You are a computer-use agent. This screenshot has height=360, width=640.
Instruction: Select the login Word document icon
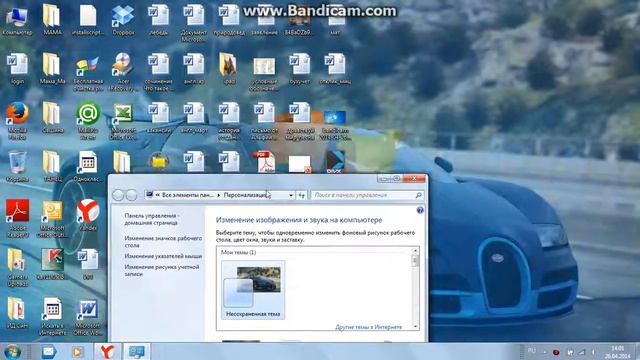tap(17, 69)
